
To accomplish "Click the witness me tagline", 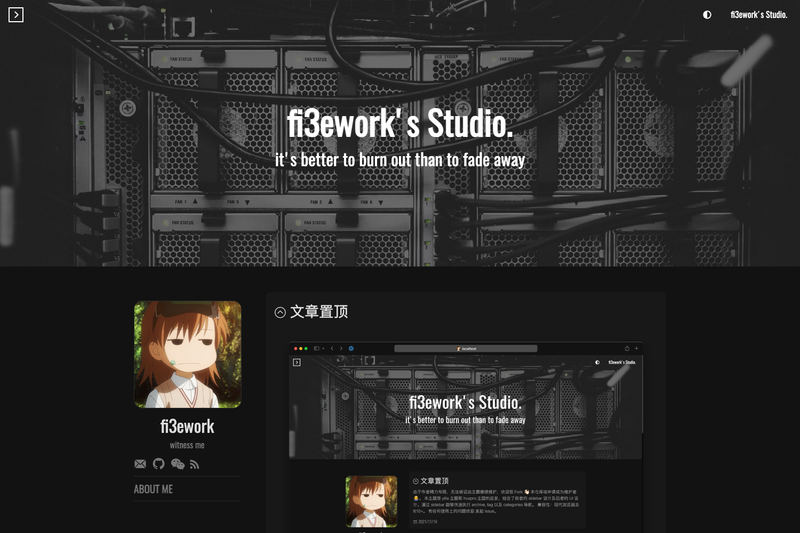I will [187, 445].
